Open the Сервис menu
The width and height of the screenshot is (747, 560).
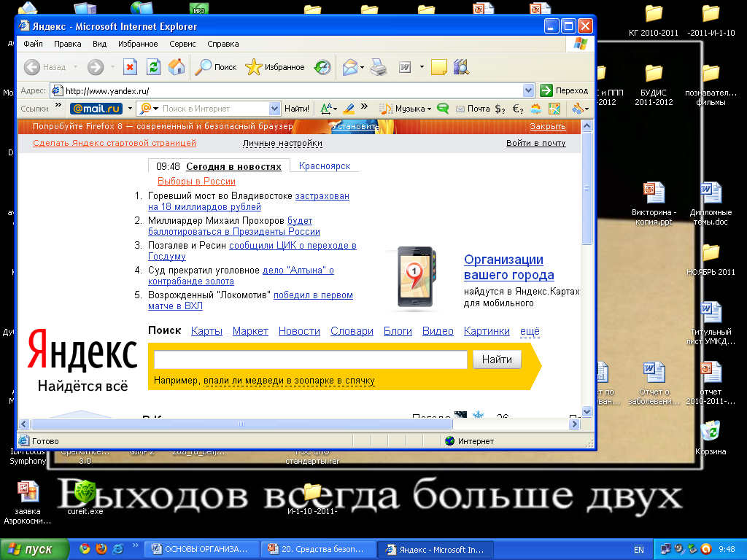coord(182,44)
